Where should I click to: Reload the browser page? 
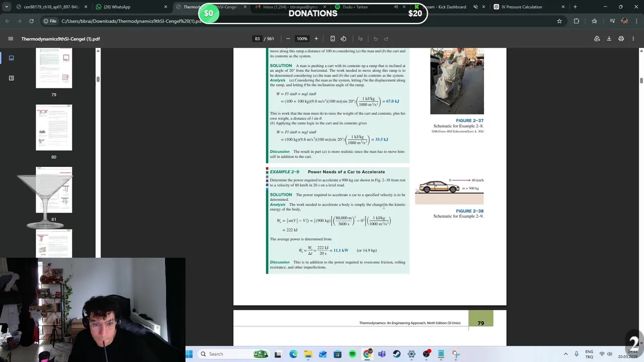tap(31, 21)
